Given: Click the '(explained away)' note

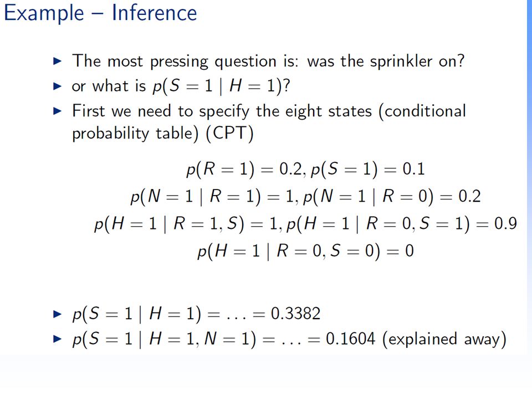Looking at the screenshot, I should click(444, 339).
